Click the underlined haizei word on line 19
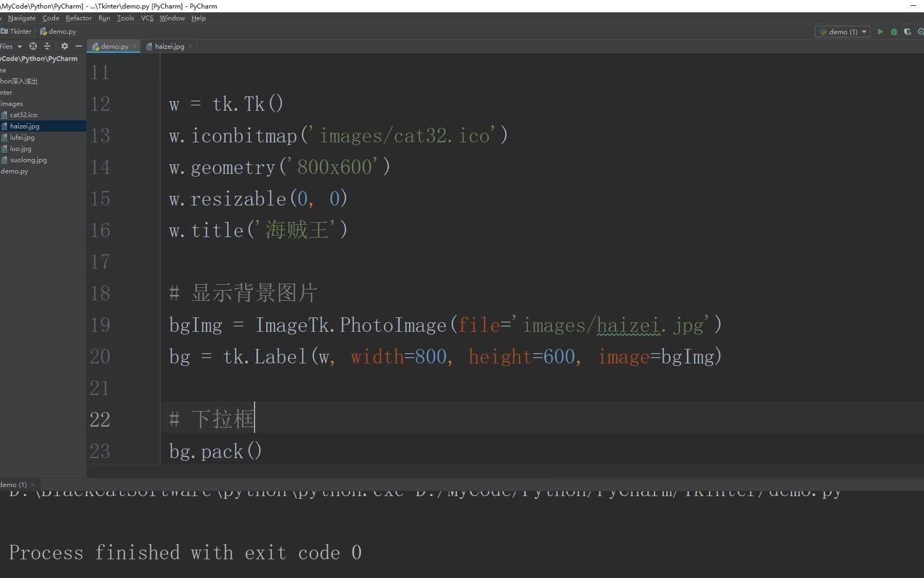 (x=629, y=325)
